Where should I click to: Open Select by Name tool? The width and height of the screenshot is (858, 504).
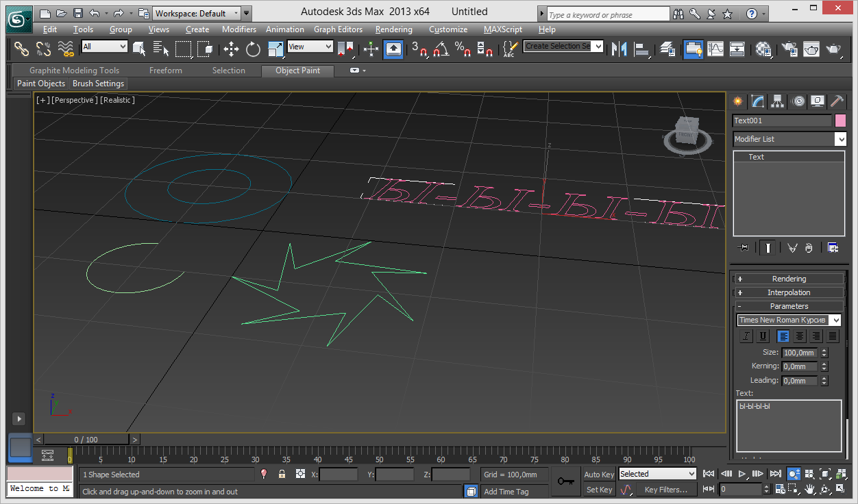(161, 49)
